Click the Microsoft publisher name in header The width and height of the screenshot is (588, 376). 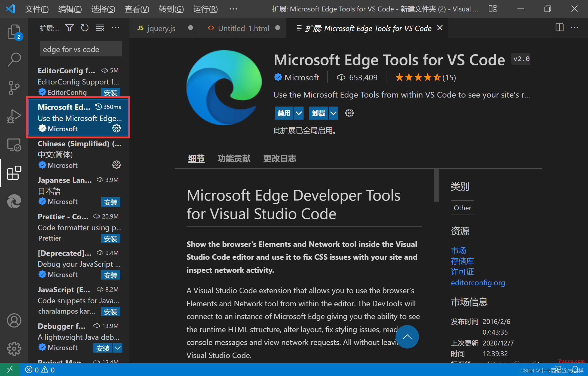[x=302, y=77]
